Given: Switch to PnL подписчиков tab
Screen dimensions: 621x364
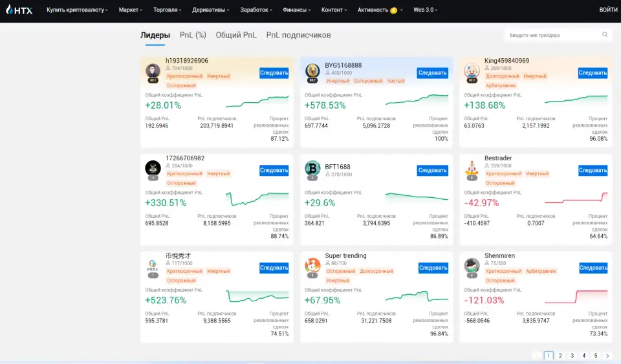Looking at the screenshot, I should pos(298,35).
